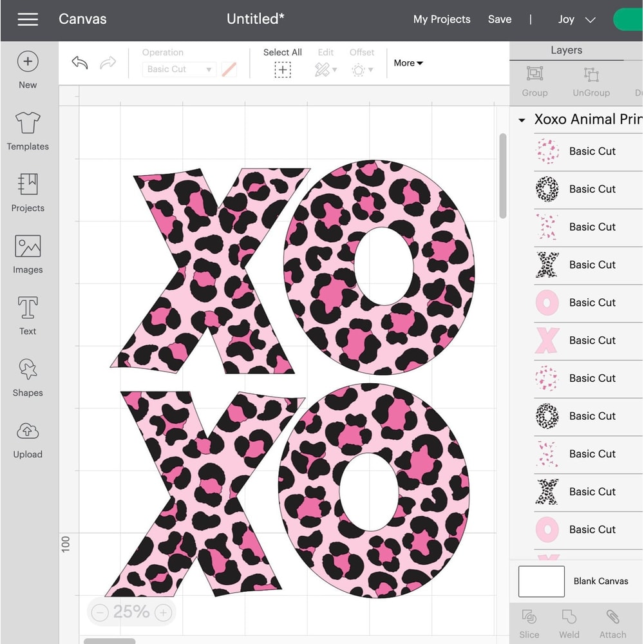Click Save in the top bar
The image size is (644, 644).
point(500,19)
